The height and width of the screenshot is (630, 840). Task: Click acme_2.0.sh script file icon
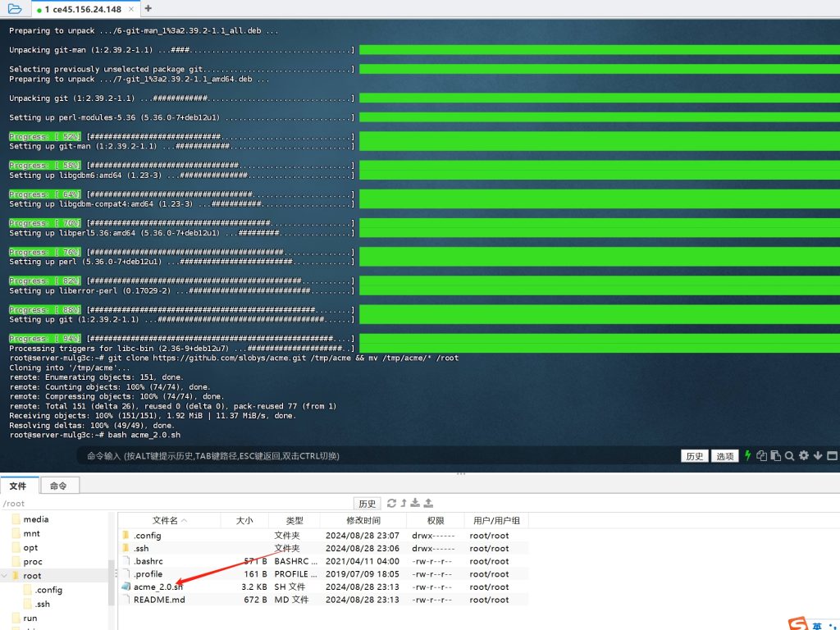pyautogui.click(x=126, y=587)
